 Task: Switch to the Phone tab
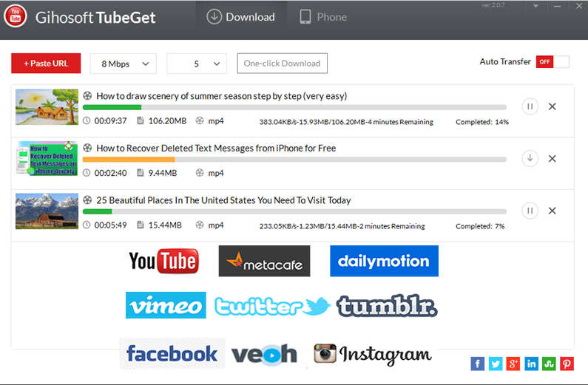323,17
